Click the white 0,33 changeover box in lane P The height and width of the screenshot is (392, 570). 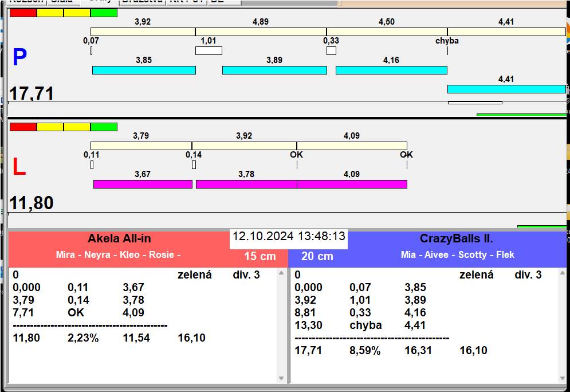point(331,51)
